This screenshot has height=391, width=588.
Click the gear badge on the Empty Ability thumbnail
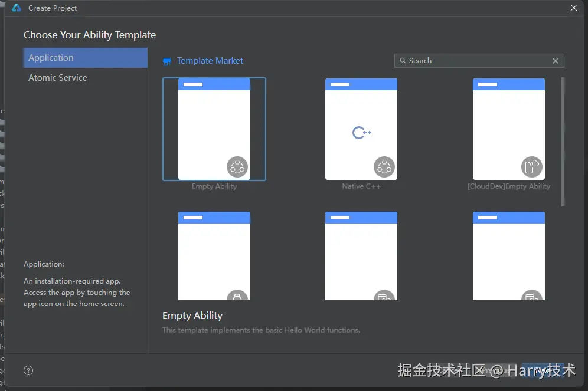pyautogui.click(x=237, y=166)
